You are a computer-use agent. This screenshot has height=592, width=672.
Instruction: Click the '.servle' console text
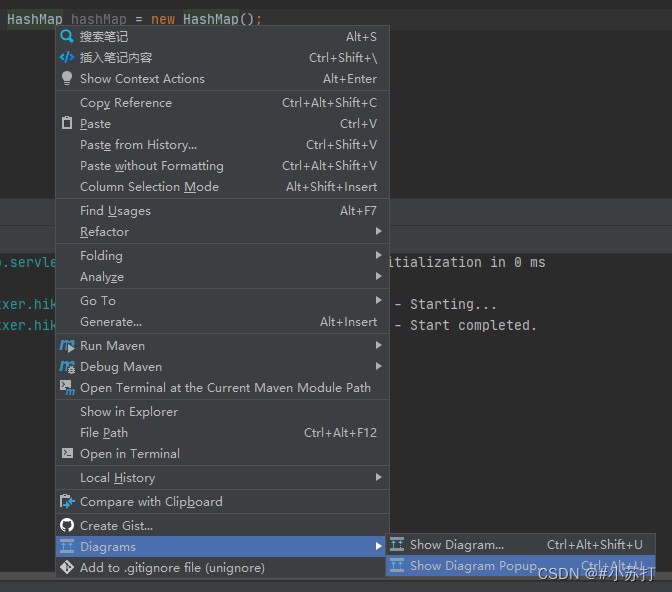click(28, 262)
